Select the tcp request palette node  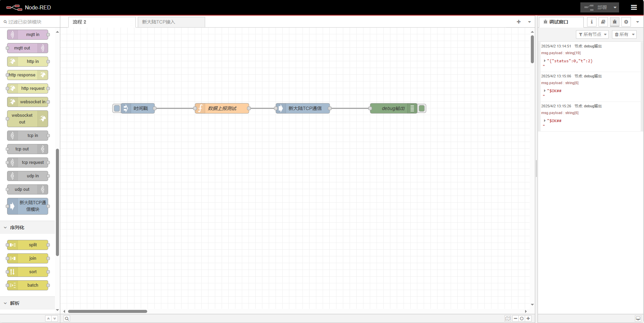[x=28, y=163]
